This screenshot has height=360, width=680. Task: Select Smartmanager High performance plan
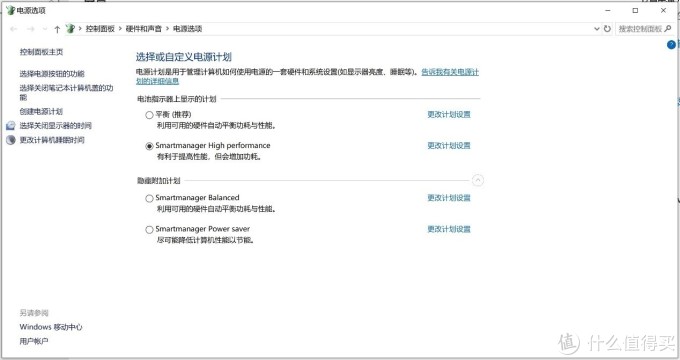click(149, 146)
